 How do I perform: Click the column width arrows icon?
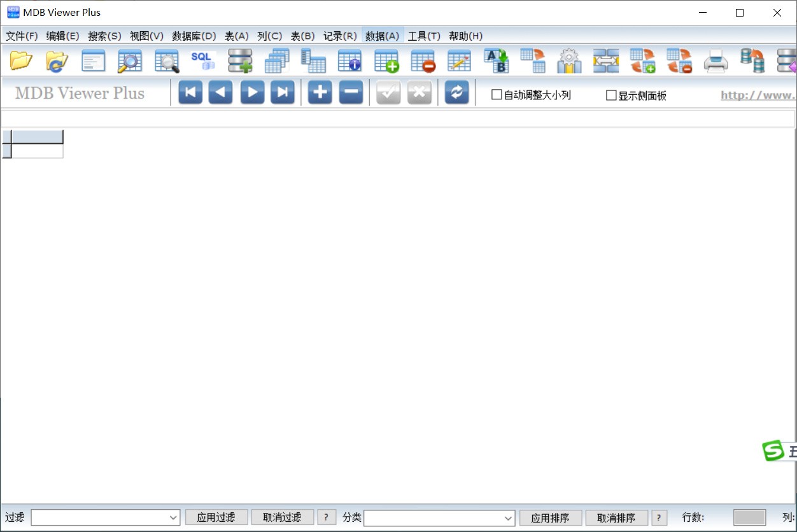(606, 61)
